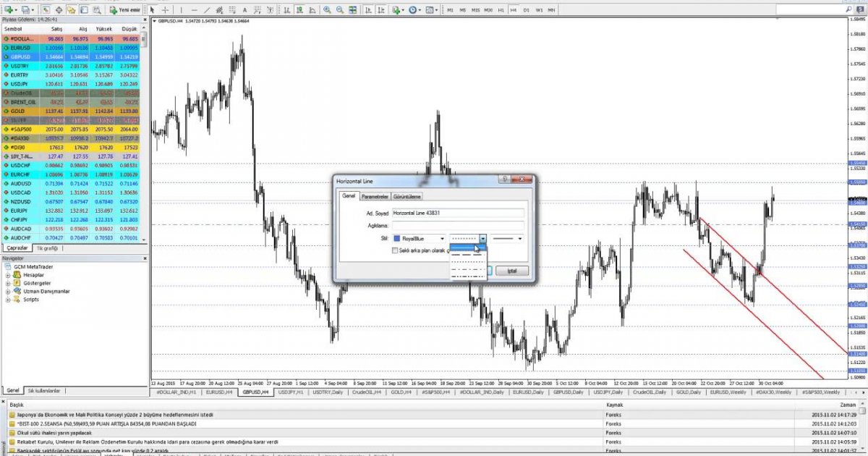Switch chart to candlestick mode

[x=300, y=10]
